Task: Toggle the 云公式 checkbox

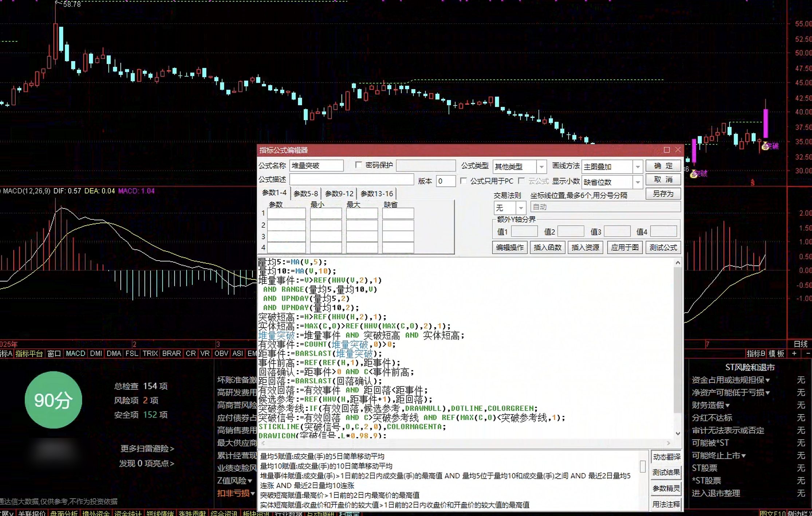Action: (521, 181)
